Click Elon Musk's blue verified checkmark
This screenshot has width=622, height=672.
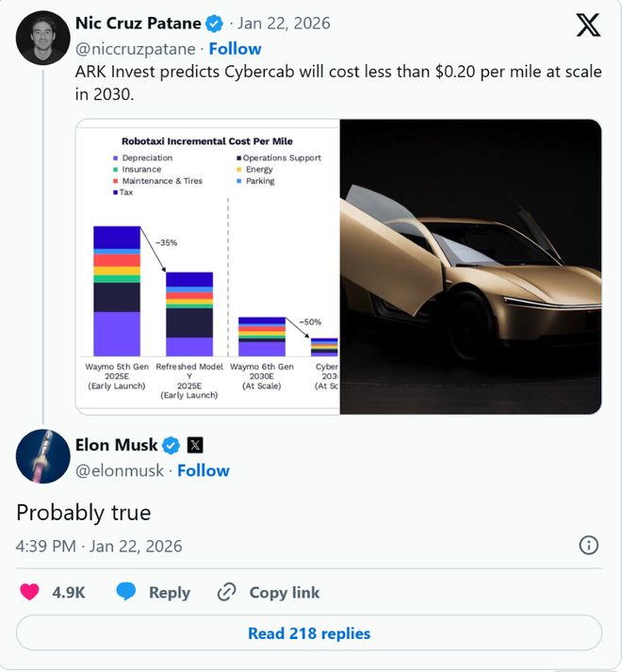click(x=172, y=445)
